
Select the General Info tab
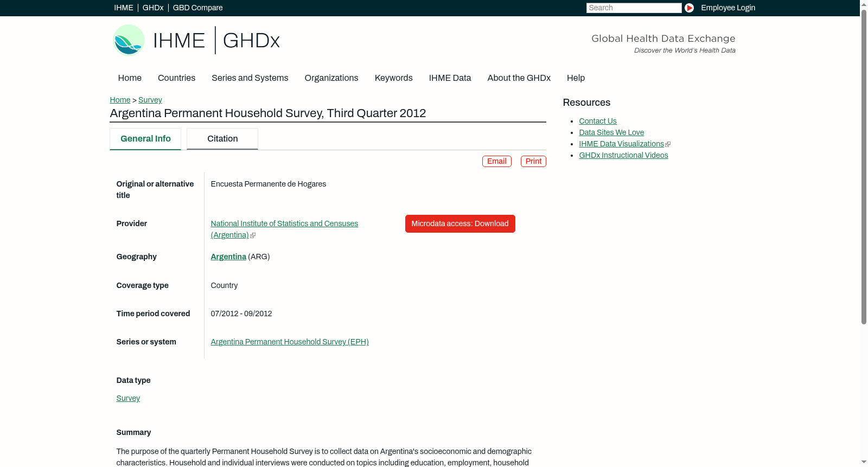point(145,139)
